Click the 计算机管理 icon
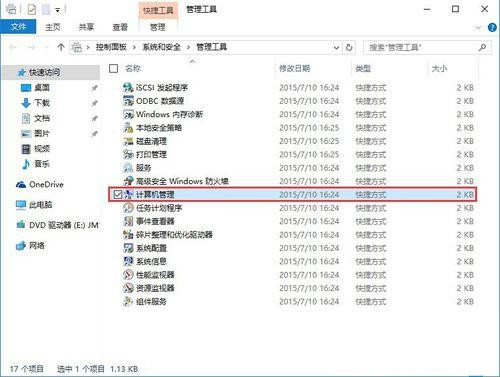This screenshot has height=377, width=500. click(128, 194)
